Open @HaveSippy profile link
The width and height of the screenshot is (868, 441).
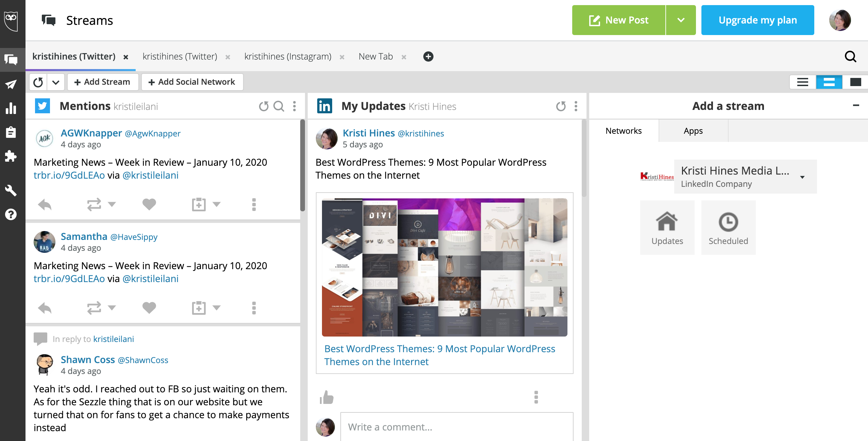click(x=134, y=237)
